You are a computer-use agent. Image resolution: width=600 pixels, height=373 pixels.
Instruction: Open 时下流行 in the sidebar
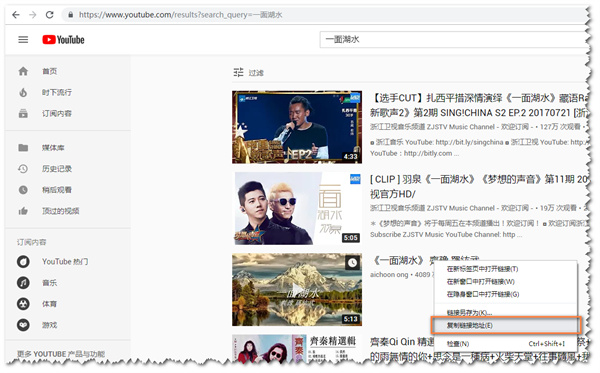click(x=57, y=92)
